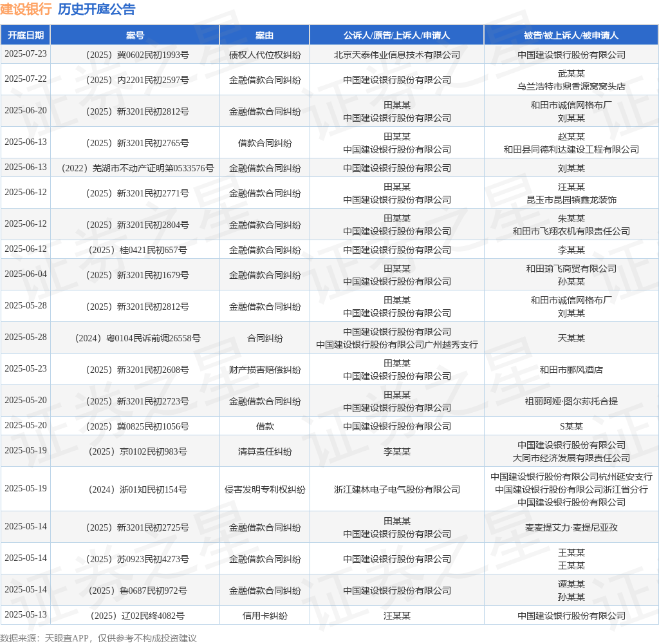Click 清算责任纠纷 cause cell
This screenshot has height=644, width=659.
265,452
